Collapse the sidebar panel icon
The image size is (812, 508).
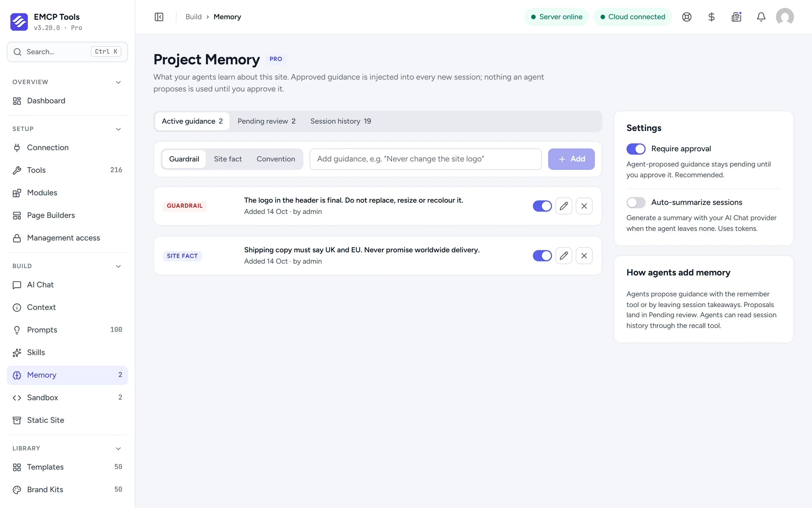tap(159, 17)
